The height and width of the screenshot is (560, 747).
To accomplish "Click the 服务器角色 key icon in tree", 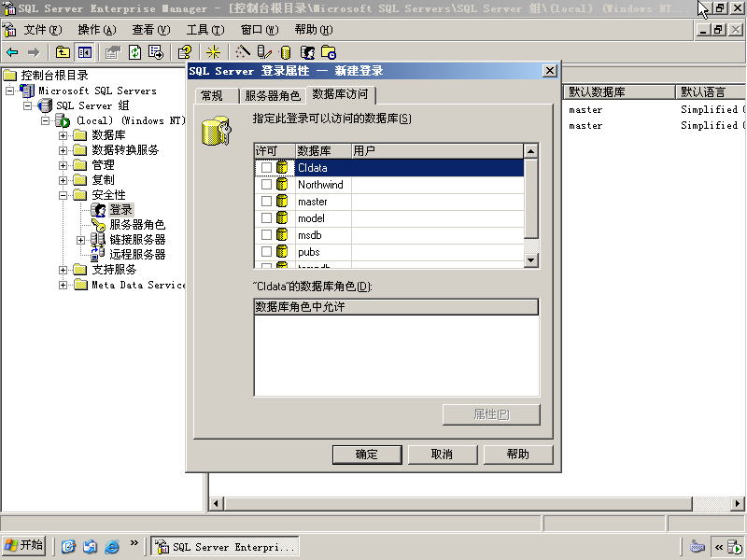I will pos(98,224).
